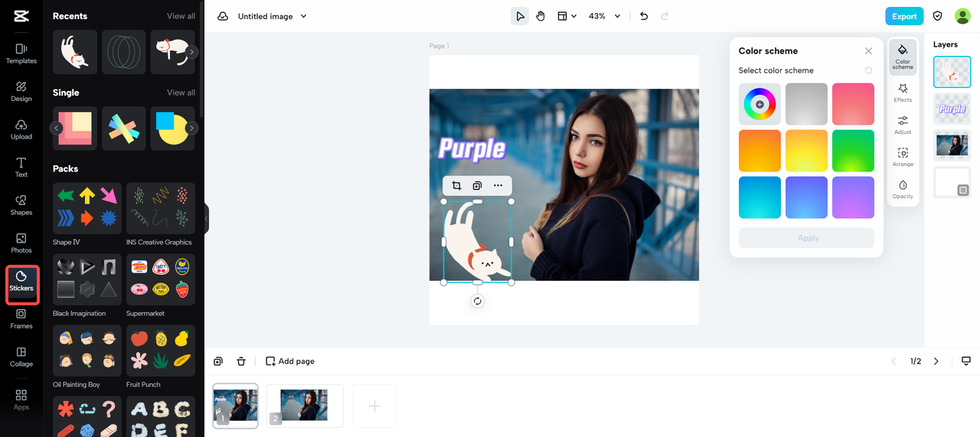Screen dimensions: 980x437
Task: Open the Design sidebar panel
Action: (x=21, y=92)
